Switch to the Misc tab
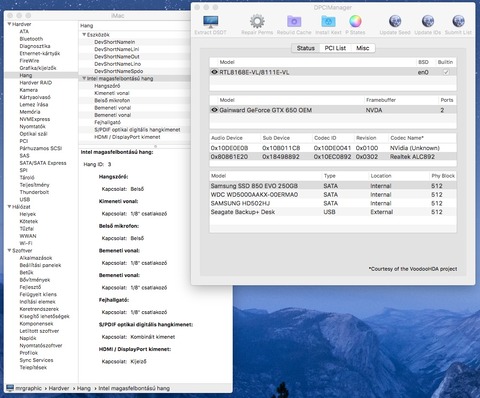Image resolution: width=480 pixels, height=398 pixels. click(x=363, y=48)
